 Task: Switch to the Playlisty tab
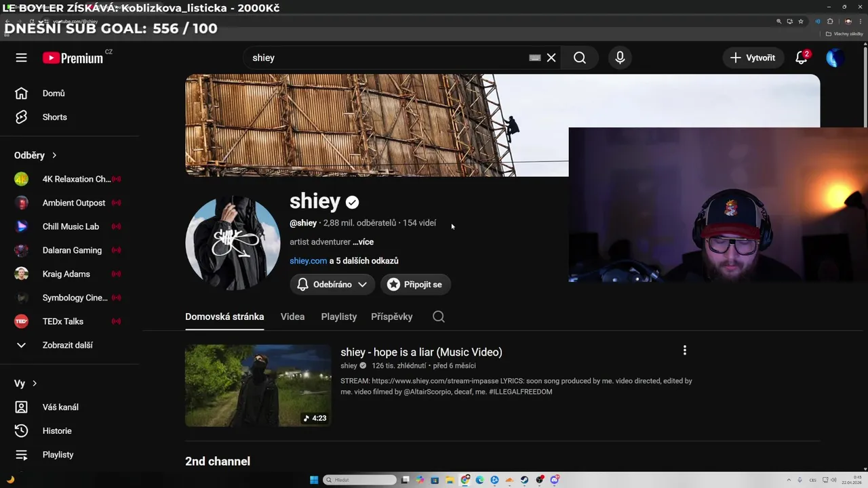tap(338, 317)
